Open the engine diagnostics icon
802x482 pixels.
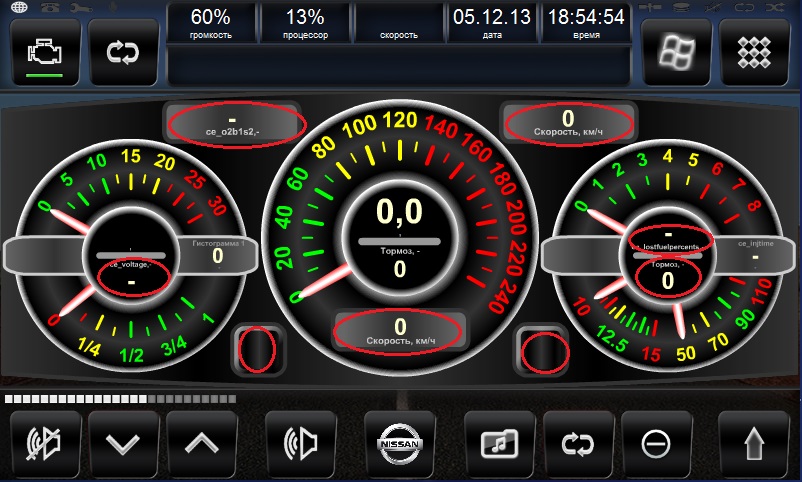(x=45, y=51)
